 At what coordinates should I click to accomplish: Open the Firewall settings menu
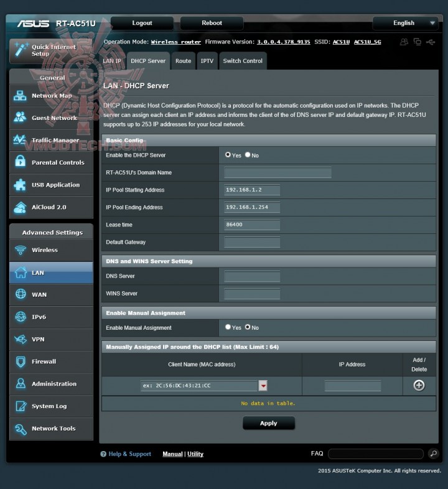pyautogui.click(x=51, y=361)
